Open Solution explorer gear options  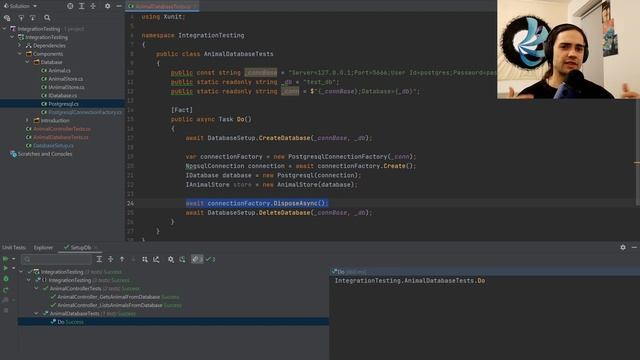pos(107,6)
